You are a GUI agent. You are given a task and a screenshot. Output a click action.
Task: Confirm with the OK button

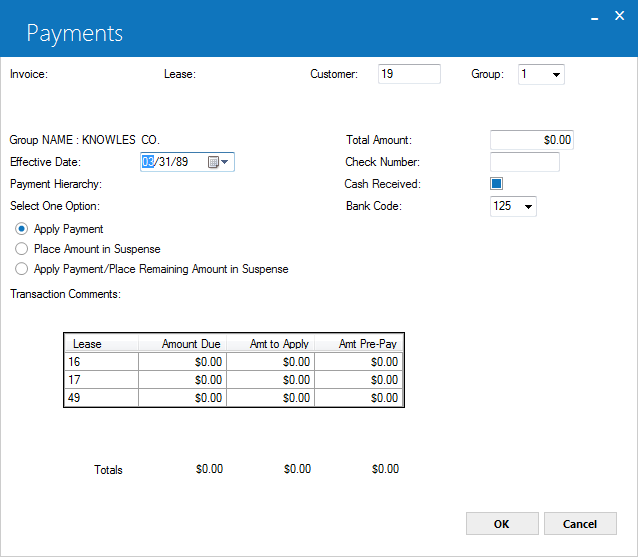pos(502,524)
